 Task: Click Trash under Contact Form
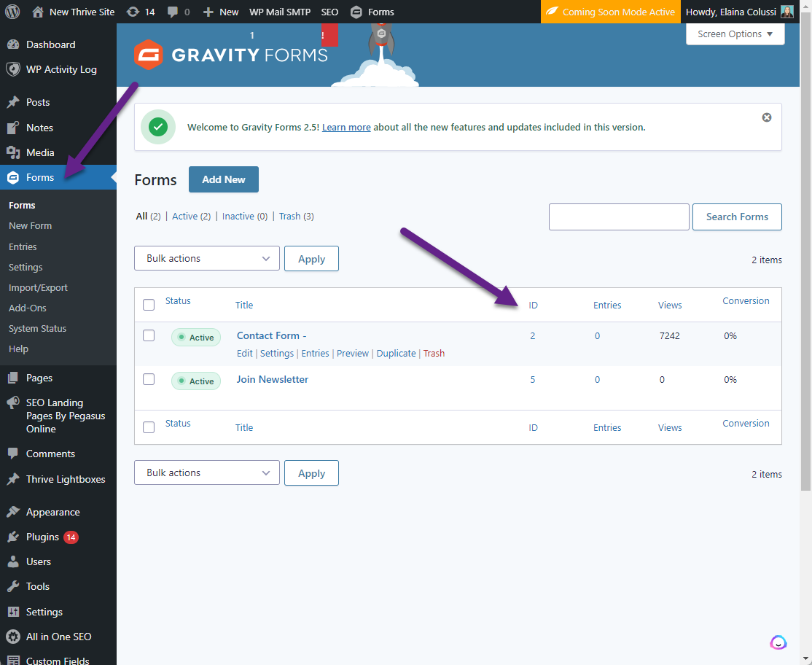(434, 353)
